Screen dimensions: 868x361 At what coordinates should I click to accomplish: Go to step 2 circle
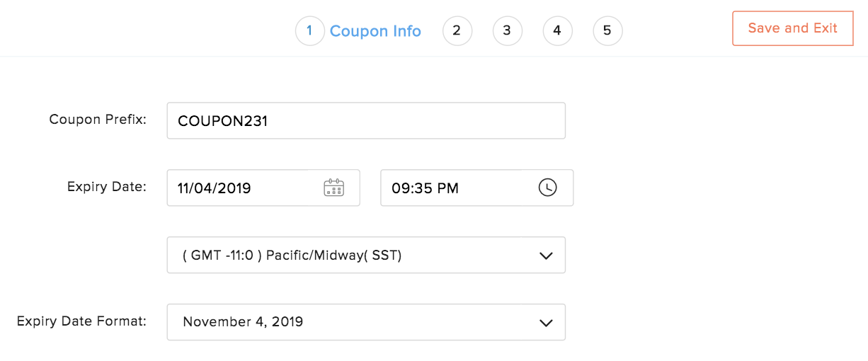pyautogui.click(x=457, y=30)
